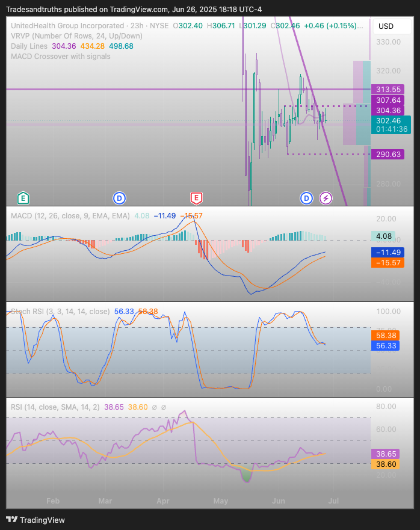Select the RSI (14, close, SMA) legend
The image size is (420, 530).
pos(55,407)
